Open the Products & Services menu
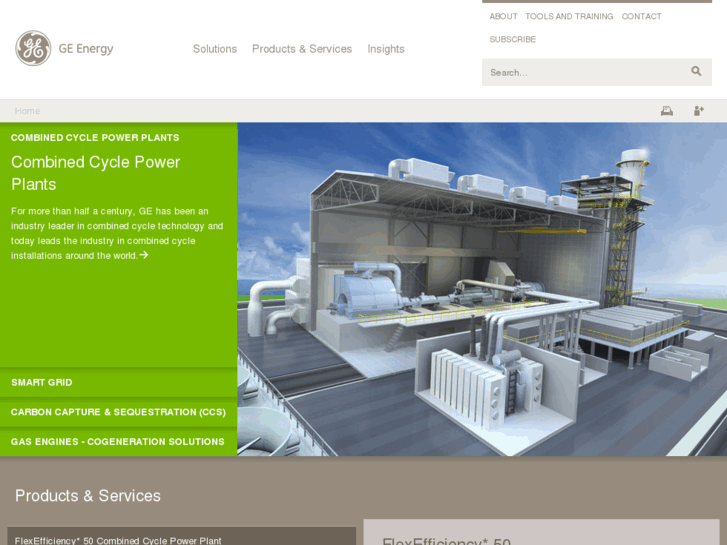The image size is (727, 545). coord(302,49)
